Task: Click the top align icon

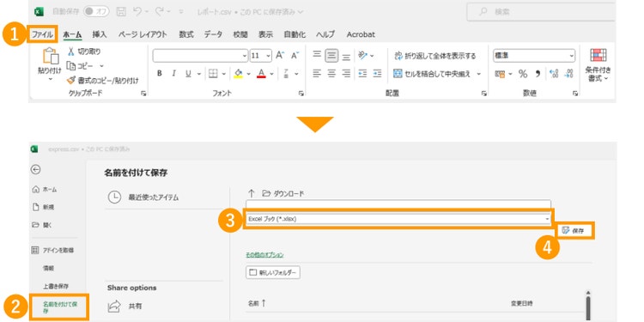Action: (316, 55)
